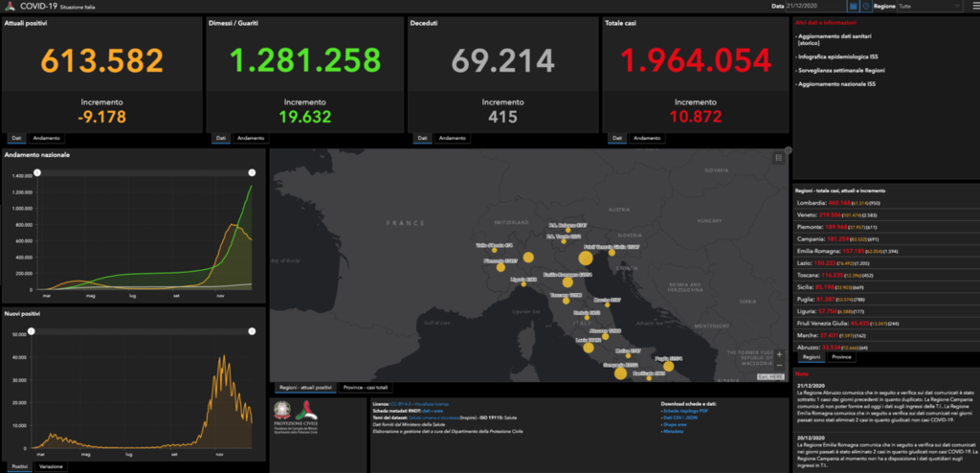Image resolution: width=980 pixels, height=473 pixels.
Task: Click right range handle of Nuovi positivi chart
Action: [x=252, y=331]
